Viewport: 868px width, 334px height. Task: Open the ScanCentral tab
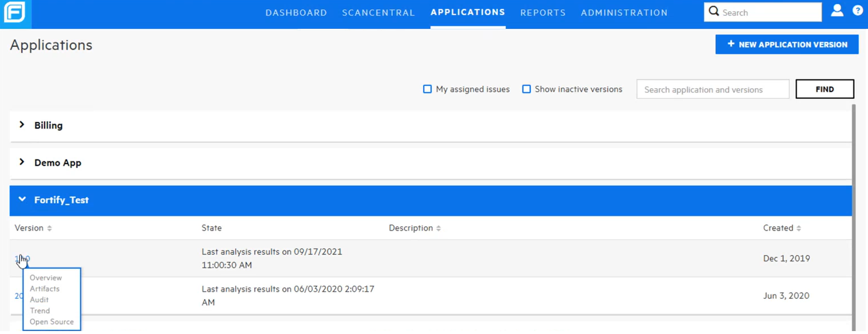(379, 12)
